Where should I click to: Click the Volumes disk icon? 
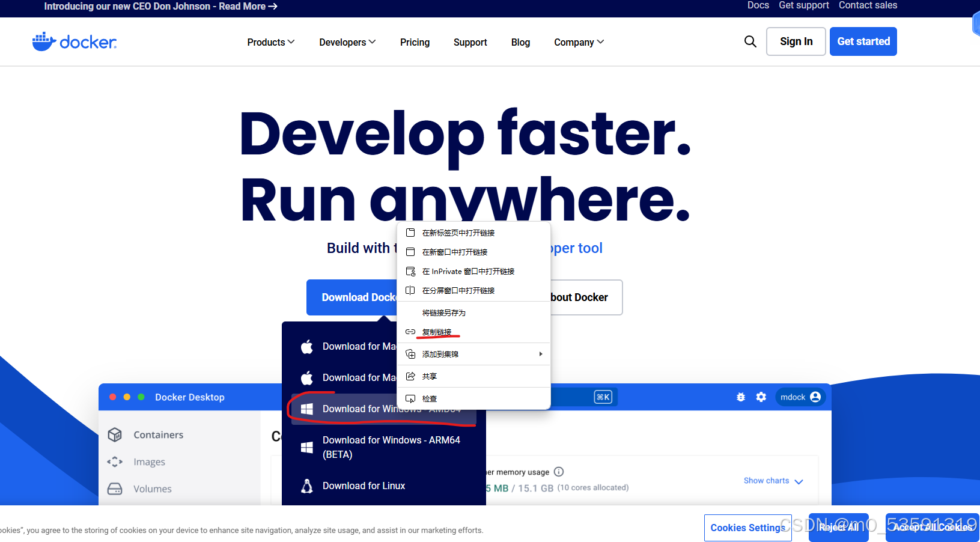click(x=115, y=489)
